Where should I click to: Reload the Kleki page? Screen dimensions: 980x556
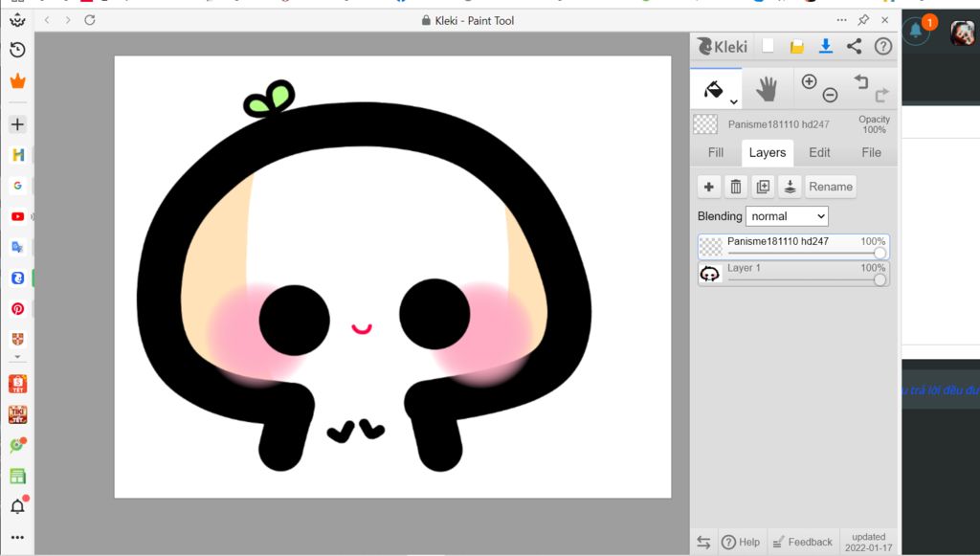point(90,20)
